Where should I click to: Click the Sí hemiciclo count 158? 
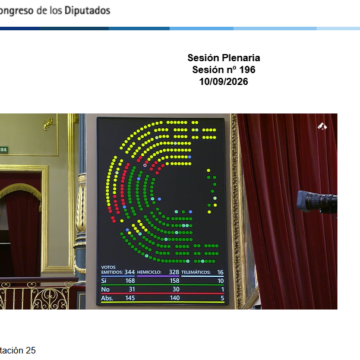174,281
